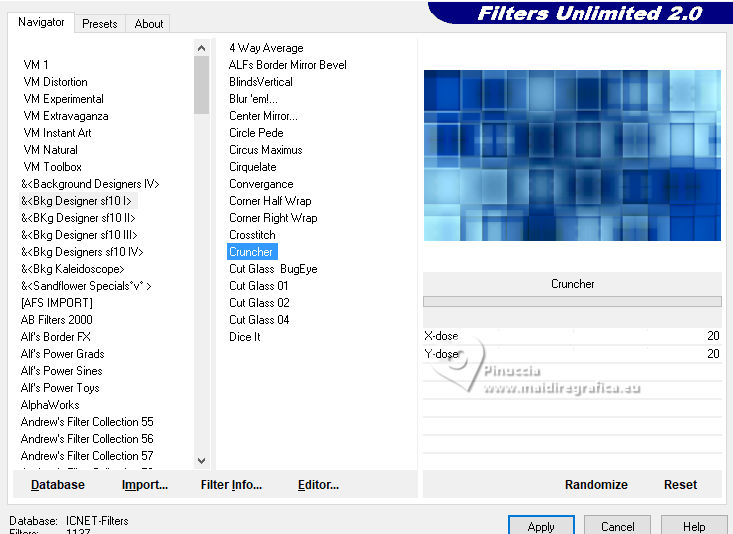The width and height of the screenshot is (733, 534).
Task: Choose &<BKg Designer sf10 II> category
Action: 78,218
